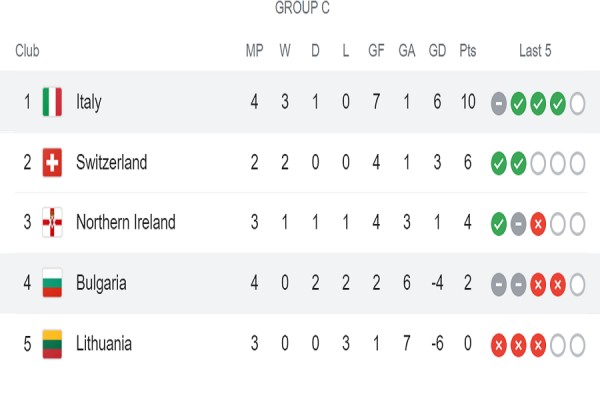Select Italy's first draw result icon

pyautogui.click(x=499, y=103)
